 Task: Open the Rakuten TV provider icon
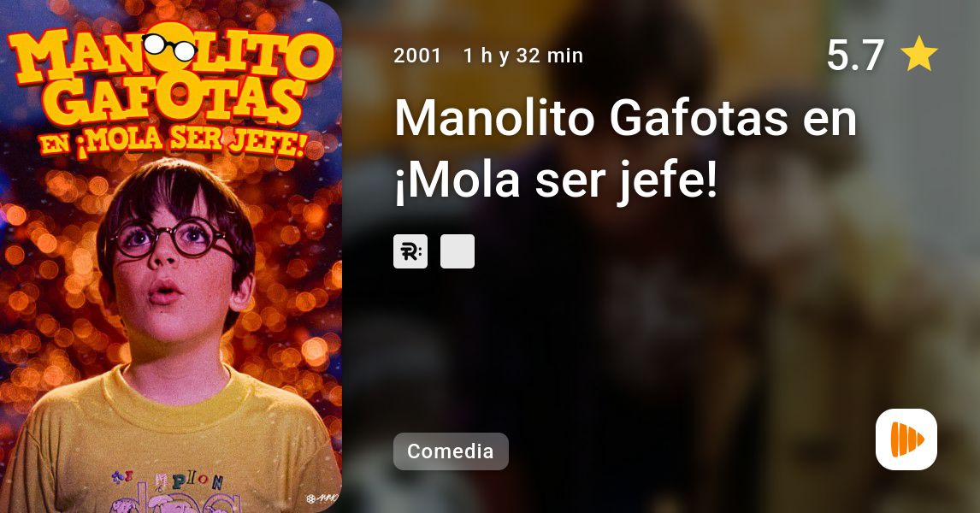pyautogui.click(x=410, y=251)
